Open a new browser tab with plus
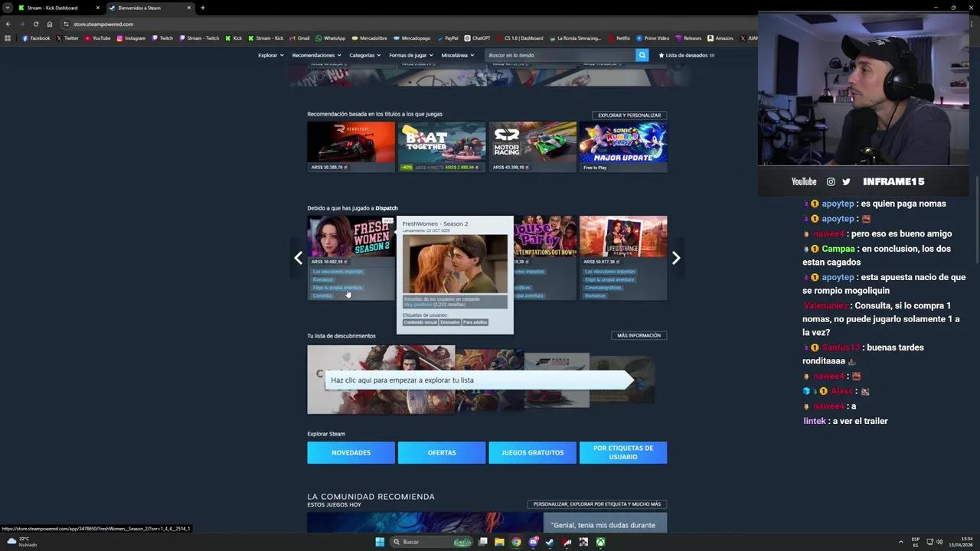 click(203, 8)
